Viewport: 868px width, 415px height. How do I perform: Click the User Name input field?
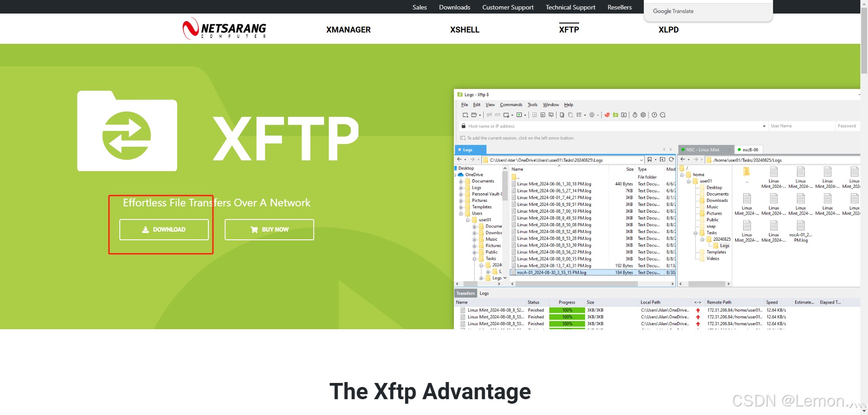click(x=802, y=126)
